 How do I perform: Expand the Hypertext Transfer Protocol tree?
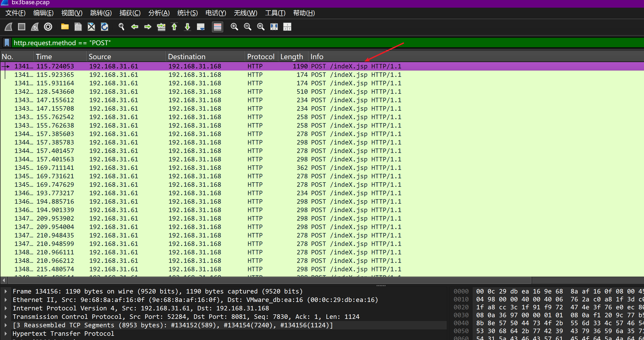point(6,333)
